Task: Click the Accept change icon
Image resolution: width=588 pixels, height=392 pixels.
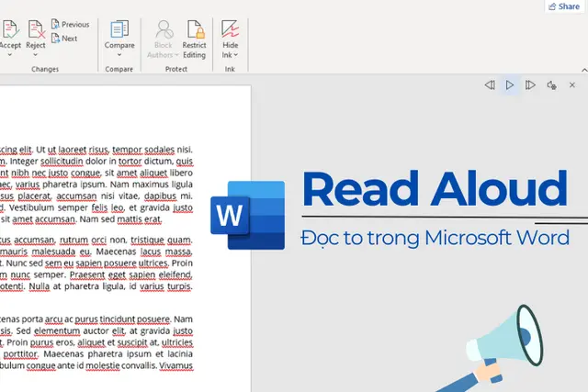Action: 10,30
